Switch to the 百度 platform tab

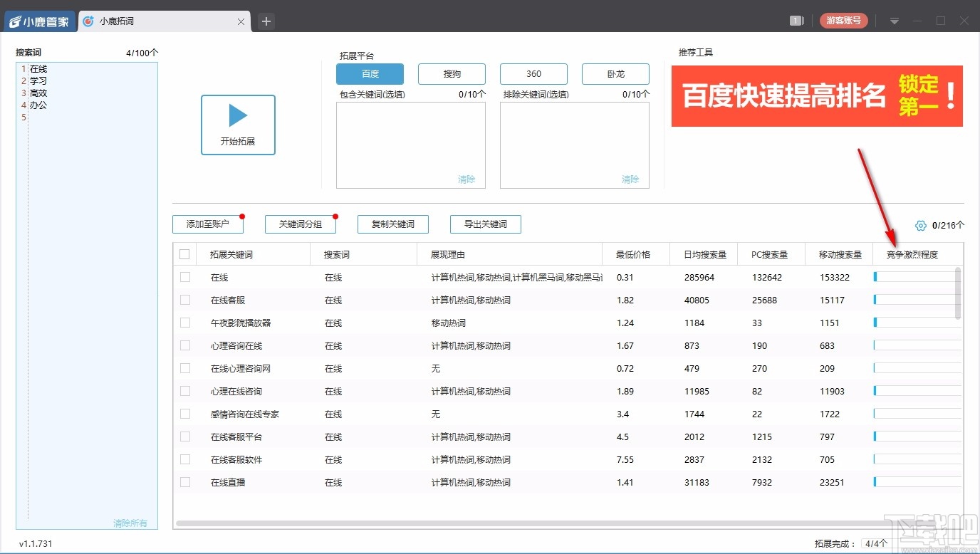(370, 73)
